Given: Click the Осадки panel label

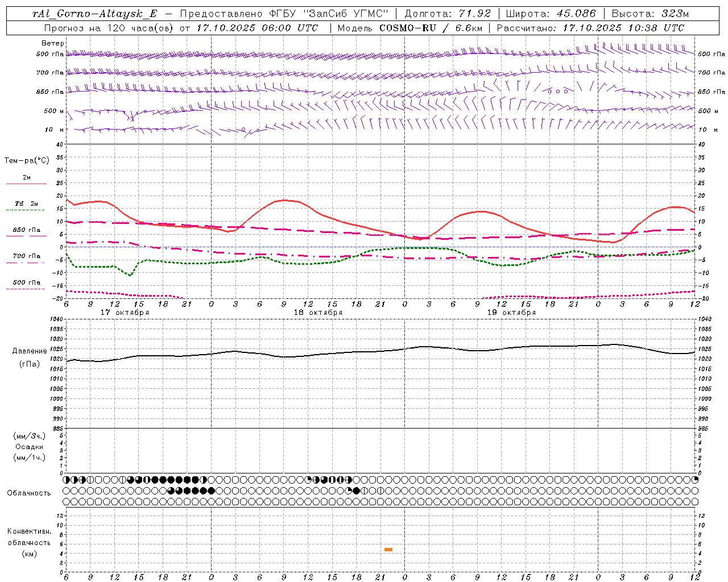Looking at the screenshot, I should [x=30, y=447].
